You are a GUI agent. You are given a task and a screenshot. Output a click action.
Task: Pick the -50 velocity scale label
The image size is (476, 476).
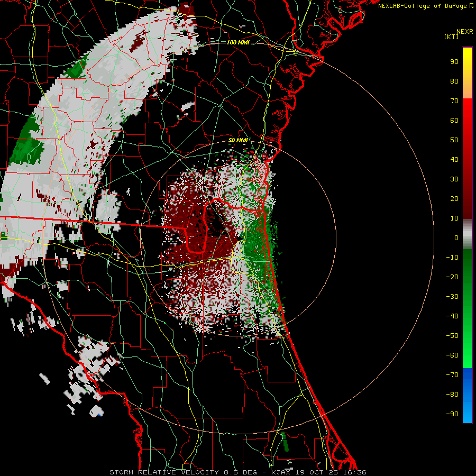[x=452, y=336]
